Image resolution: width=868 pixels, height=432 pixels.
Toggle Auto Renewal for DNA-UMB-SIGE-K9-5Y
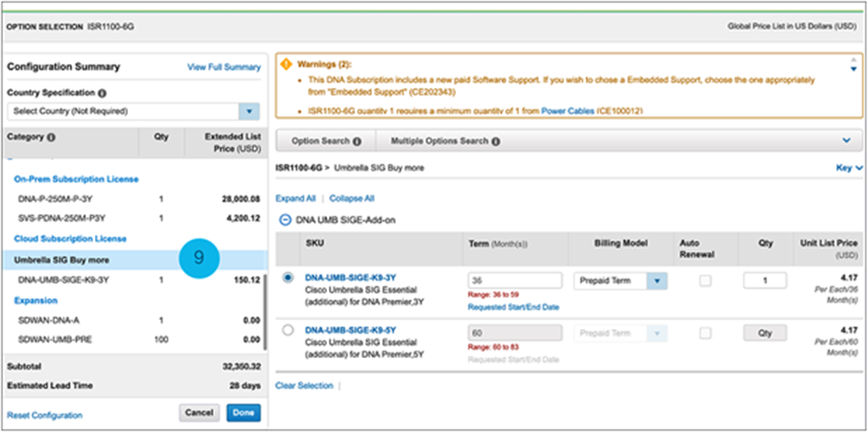705,334
